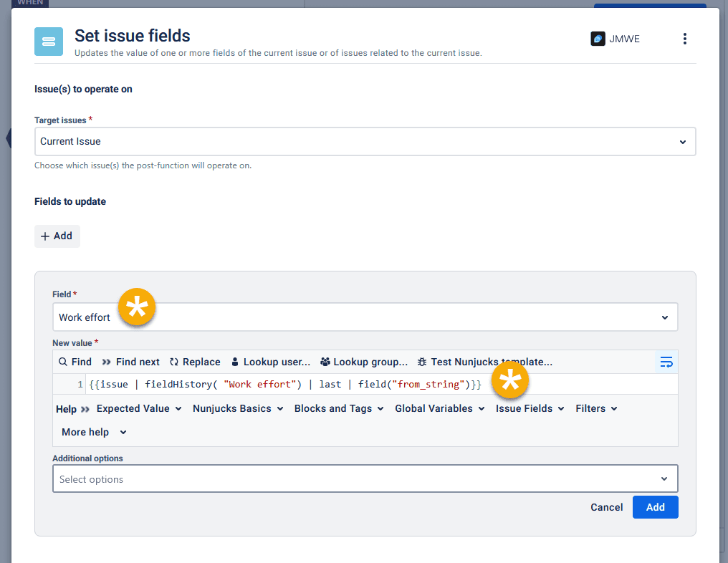The height and width of the screenshot is (563, 728).
Task: Click Find next in the editor toolbar
Action: click(x=131, y=362)
